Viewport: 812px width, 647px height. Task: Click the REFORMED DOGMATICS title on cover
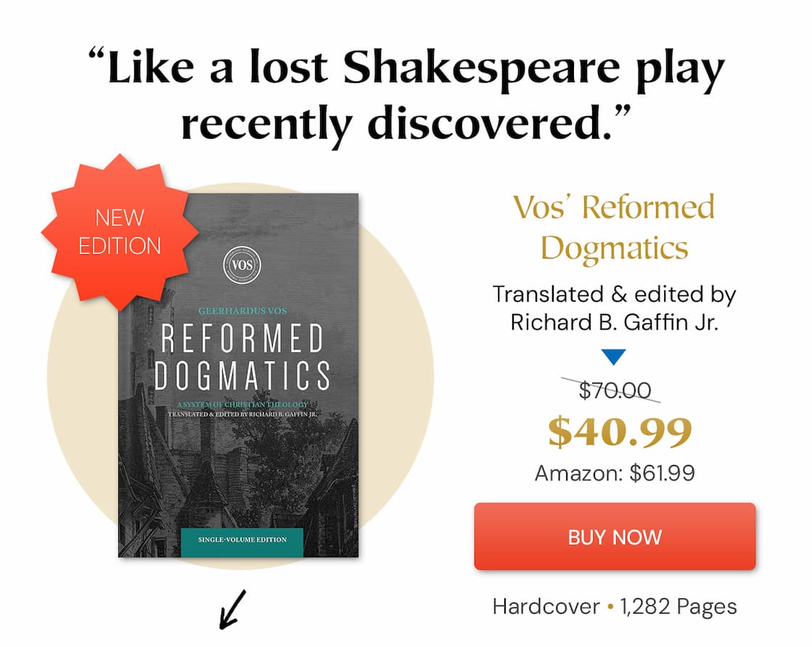point(242,357)
